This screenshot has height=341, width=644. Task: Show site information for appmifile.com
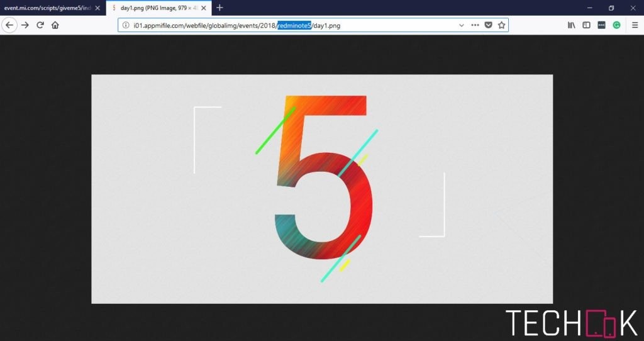pyautogui.click(x=126, y=25)
